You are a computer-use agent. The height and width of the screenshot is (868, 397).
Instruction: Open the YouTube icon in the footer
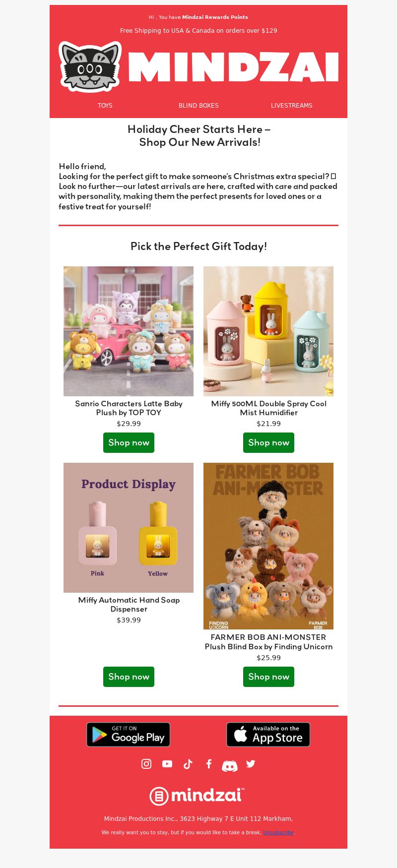tap(167, 764)
